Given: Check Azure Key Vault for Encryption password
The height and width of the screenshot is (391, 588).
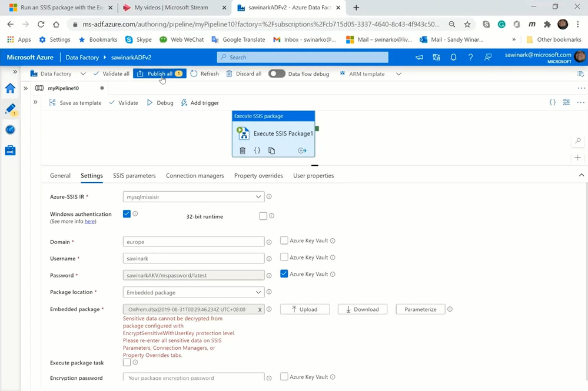Looking at the screenshot, I should point(284,377).
